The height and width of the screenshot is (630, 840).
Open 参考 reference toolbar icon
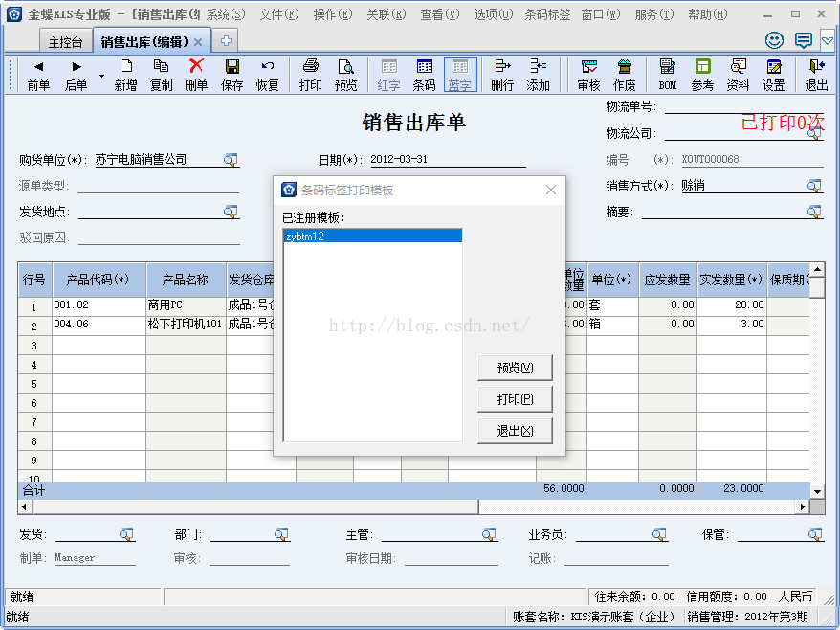703,75
